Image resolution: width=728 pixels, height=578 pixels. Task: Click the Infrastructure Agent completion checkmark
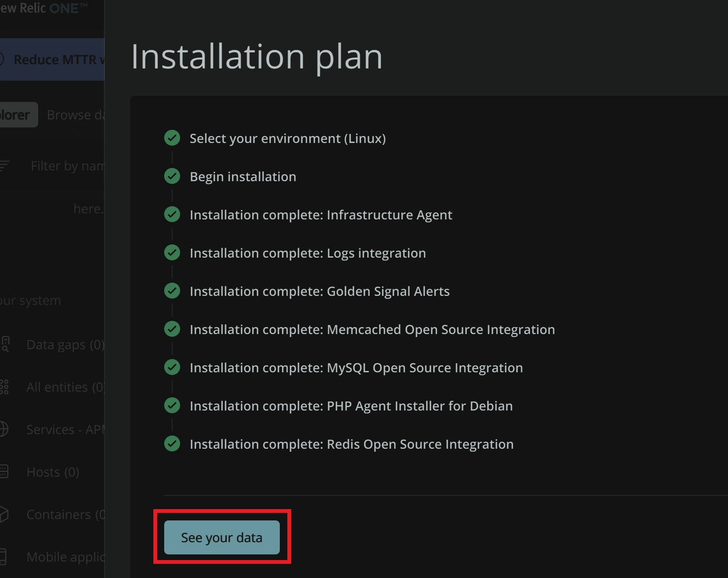172,214
